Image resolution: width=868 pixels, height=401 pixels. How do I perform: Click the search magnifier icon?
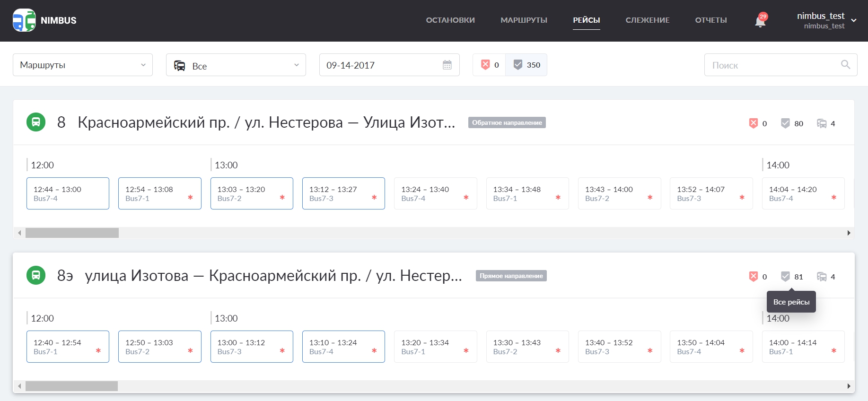[845, 65]
